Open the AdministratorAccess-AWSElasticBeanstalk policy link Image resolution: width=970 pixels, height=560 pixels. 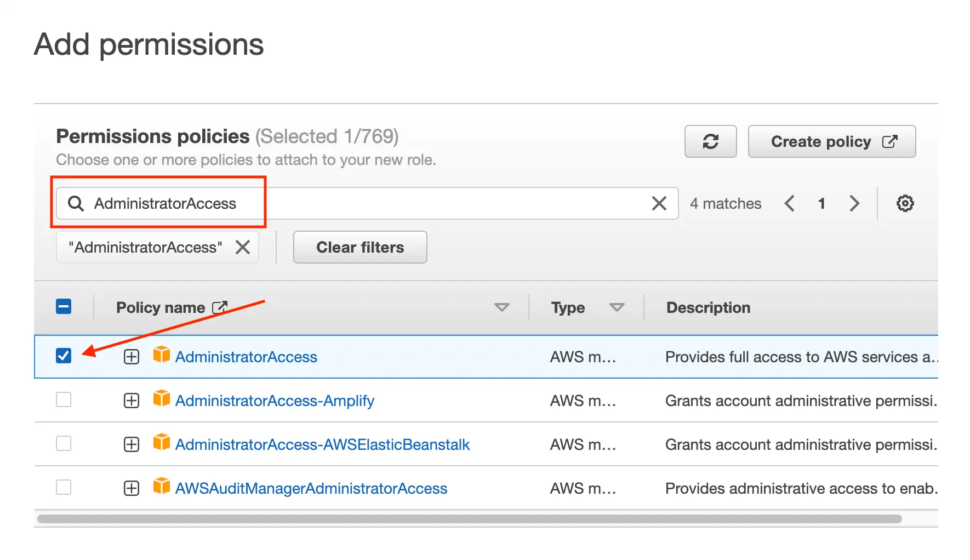(322, 444)
